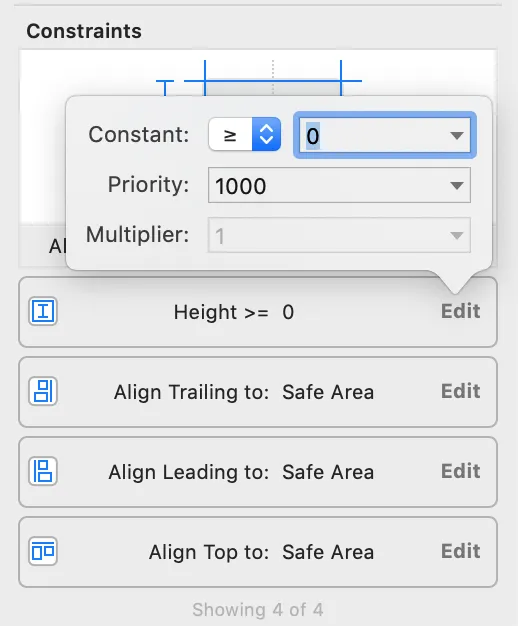Image resolution: width=518 pixels, height=626 pixels.
Task: Click the Align Trailing constraint icon
Action: (43, 391)
